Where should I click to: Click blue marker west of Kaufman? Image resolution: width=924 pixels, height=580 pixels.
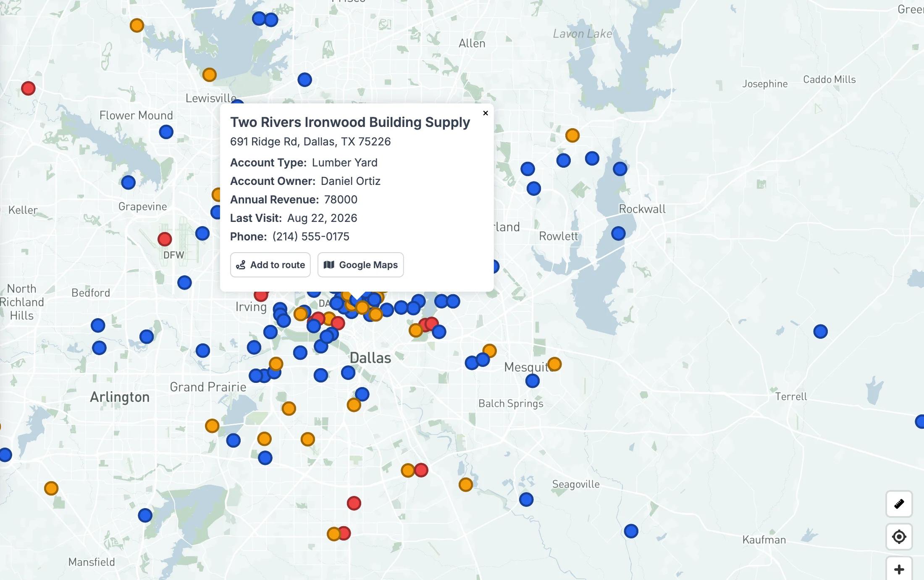(631, 531)
